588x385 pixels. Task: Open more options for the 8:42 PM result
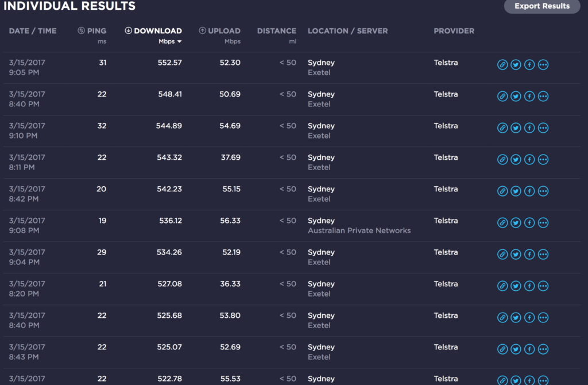543,191
